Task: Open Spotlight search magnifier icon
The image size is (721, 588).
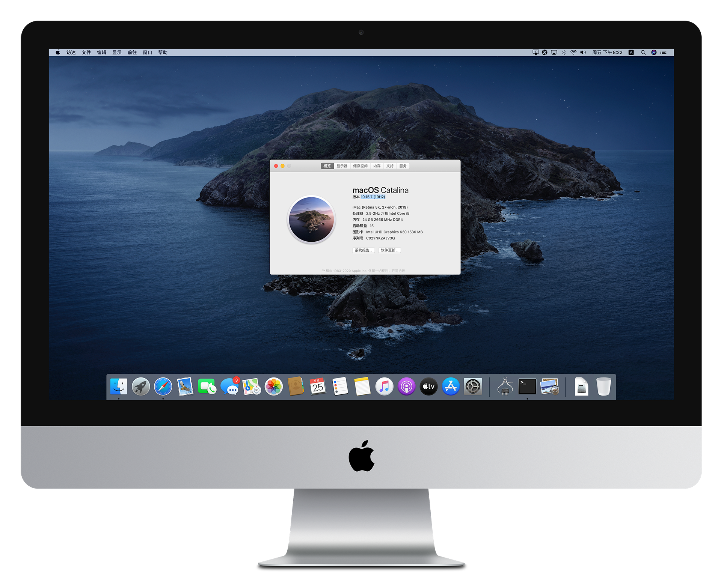Action: [643, 53]
